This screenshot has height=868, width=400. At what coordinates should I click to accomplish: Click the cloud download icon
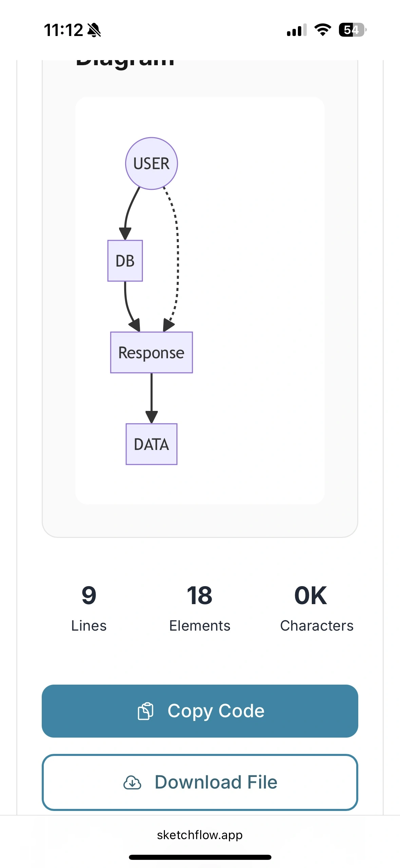(132, 782)
